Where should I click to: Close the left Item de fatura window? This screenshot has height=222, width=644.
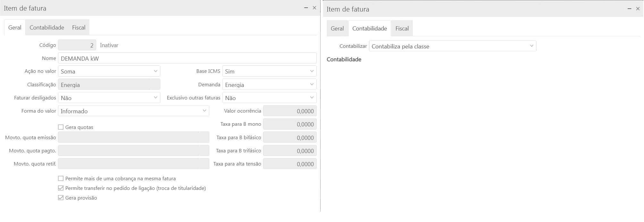314,8
